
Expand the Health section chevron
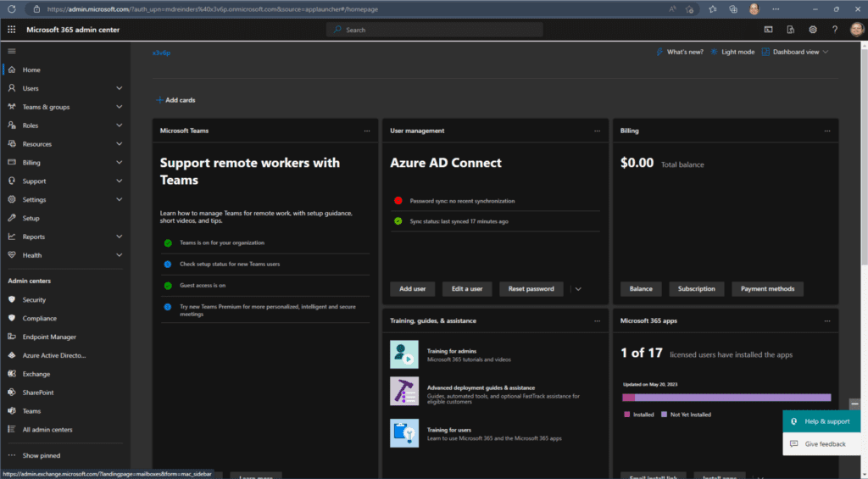[119, 255]
